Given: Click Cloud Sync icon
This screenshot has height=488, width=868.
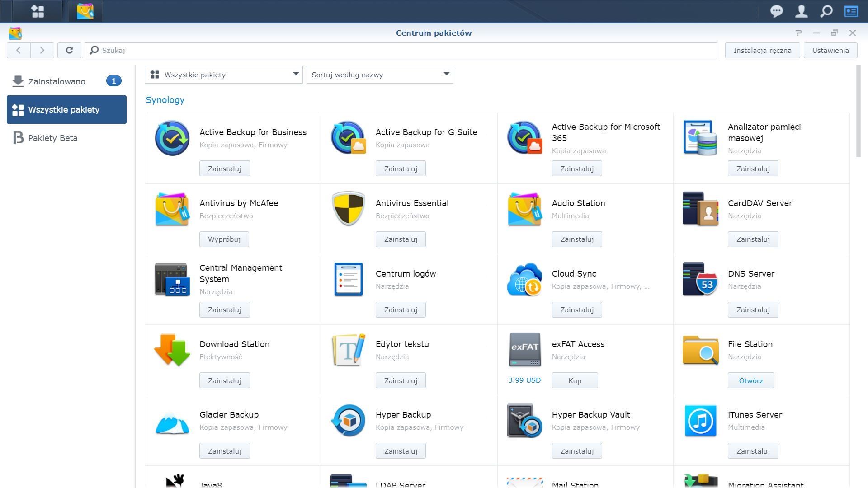Looking at the screenshot, I should pos(524,279).
